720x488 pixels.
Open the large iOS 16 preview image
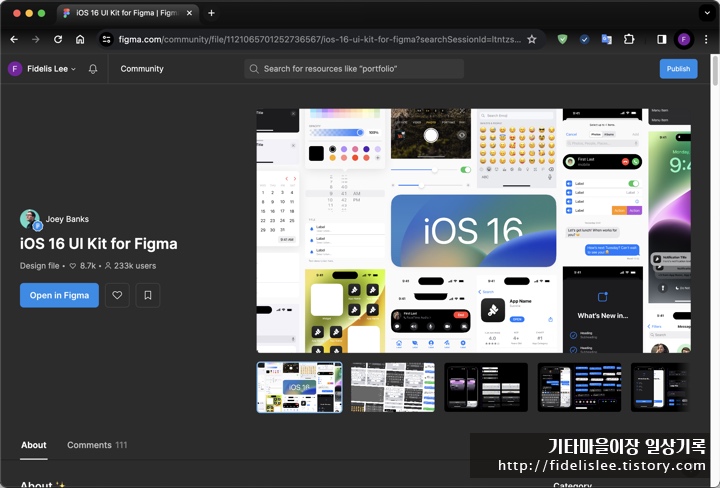coord(473,230)
